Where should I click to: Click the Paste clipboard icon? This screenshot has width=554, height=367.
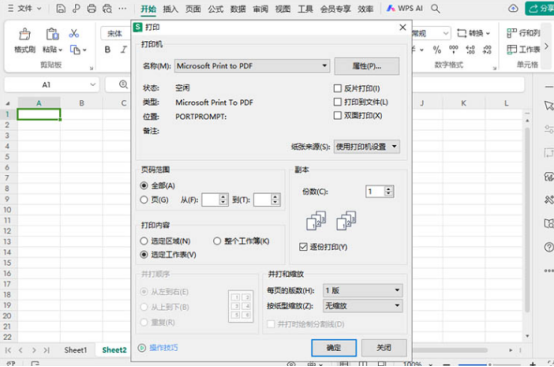[52, 34]
